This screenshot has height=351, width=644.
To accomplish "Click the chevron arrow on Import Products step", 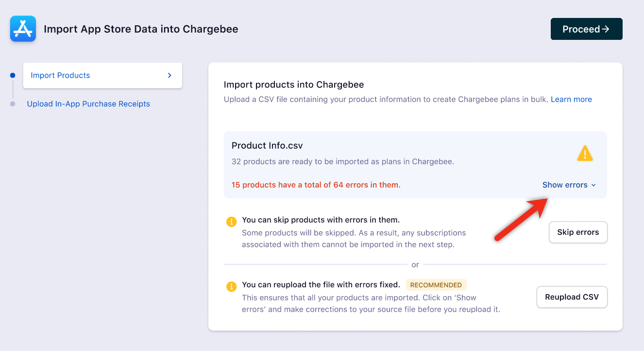I will point(169,75).
